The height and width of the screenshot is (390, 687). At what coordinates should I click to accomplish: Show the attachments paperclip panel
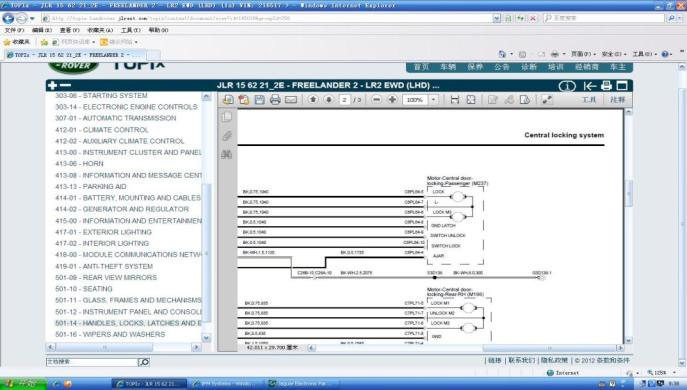227,136
